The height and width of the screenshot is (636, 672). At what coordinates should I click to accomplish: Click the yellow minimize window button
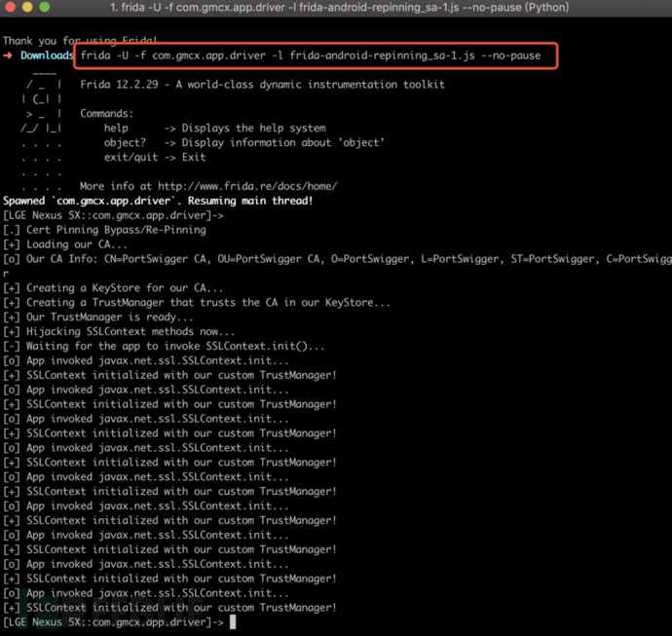27,7
